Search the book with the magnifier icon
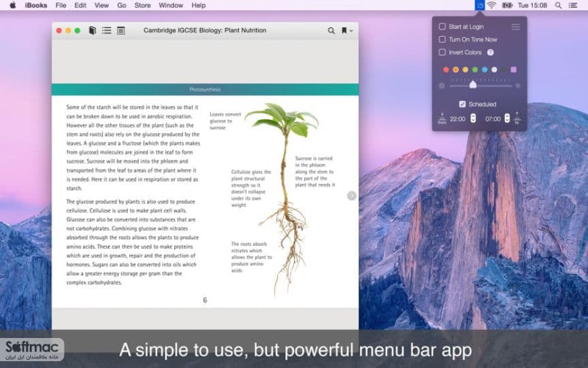This screenshot has height=368, width=588. pos(331,31)
